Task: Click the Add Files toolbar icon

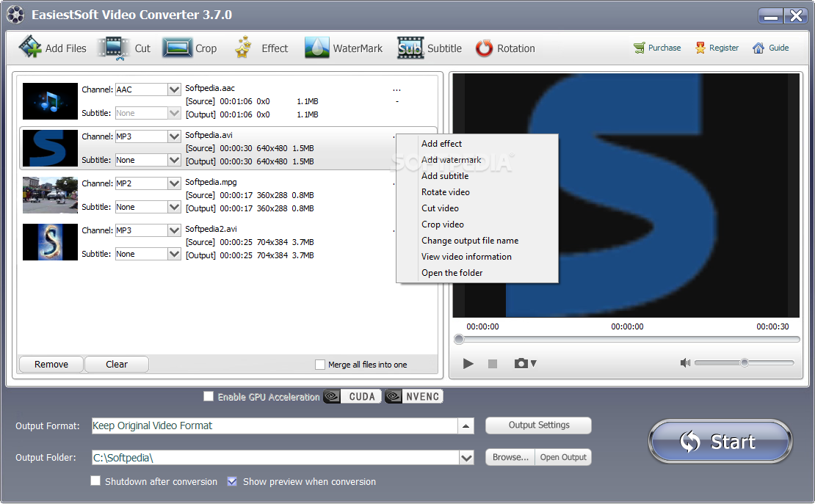Action: pos(30,47)
